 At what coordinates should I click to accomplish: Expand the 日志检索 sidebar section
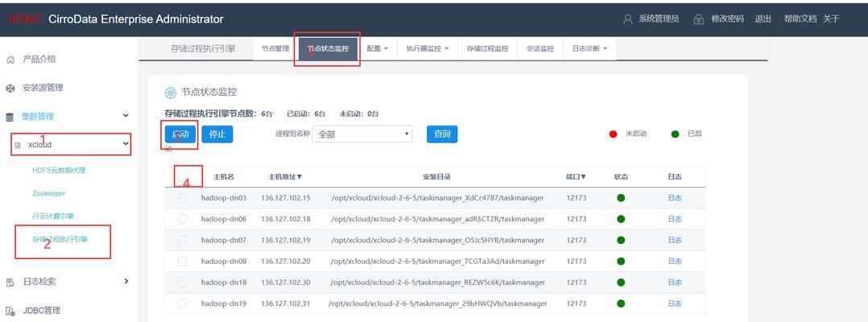tap(126, 281)
